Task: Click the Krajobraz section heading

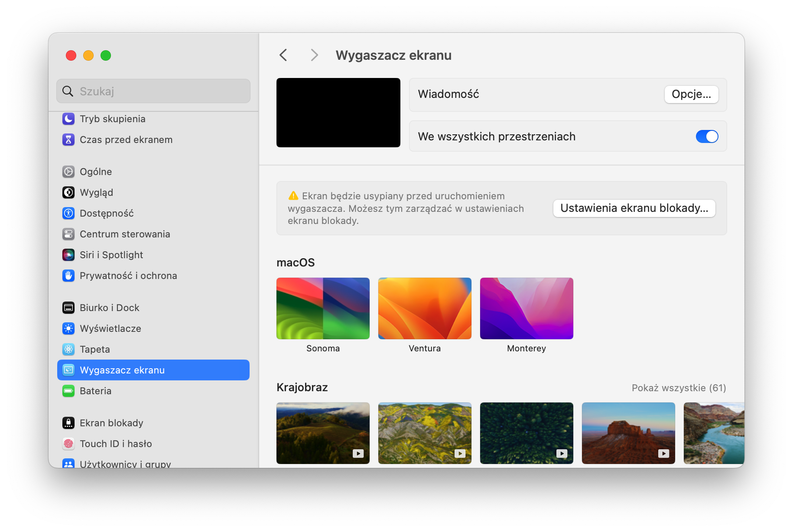Action: point(302,387)
